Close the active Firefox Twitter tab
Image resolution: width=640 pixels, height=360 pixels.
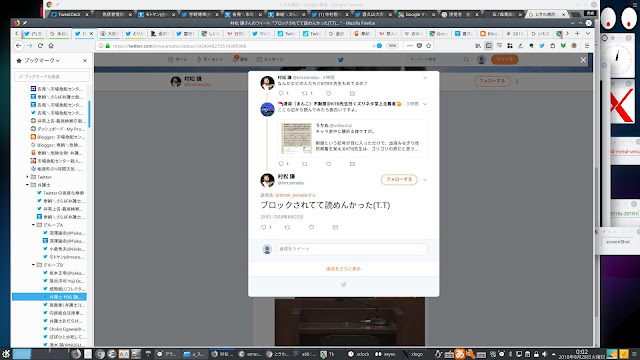[x=91, y=33]
